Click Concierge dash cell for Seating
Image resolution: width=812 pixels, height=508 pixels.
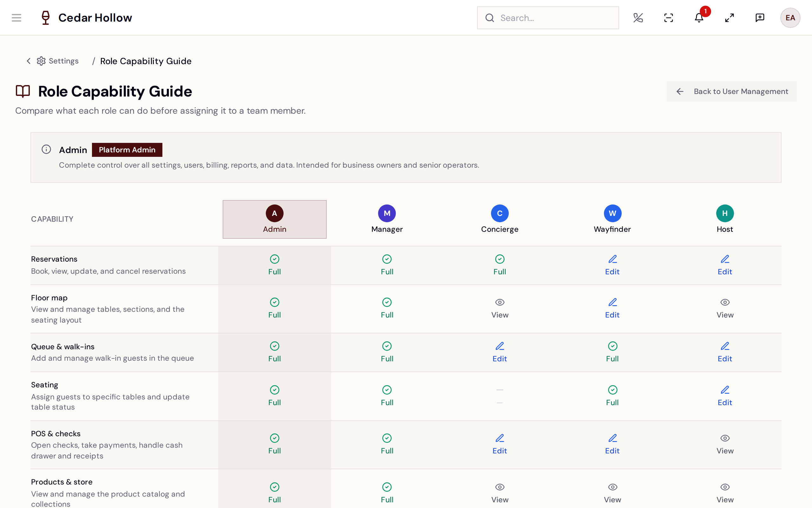click(500, 396)
